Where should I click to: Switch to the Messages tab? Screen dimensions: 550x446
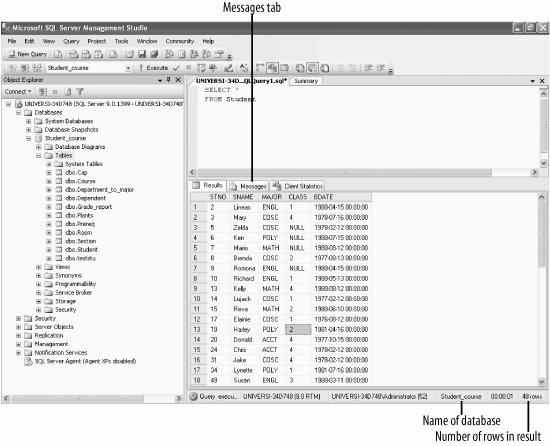248,186
